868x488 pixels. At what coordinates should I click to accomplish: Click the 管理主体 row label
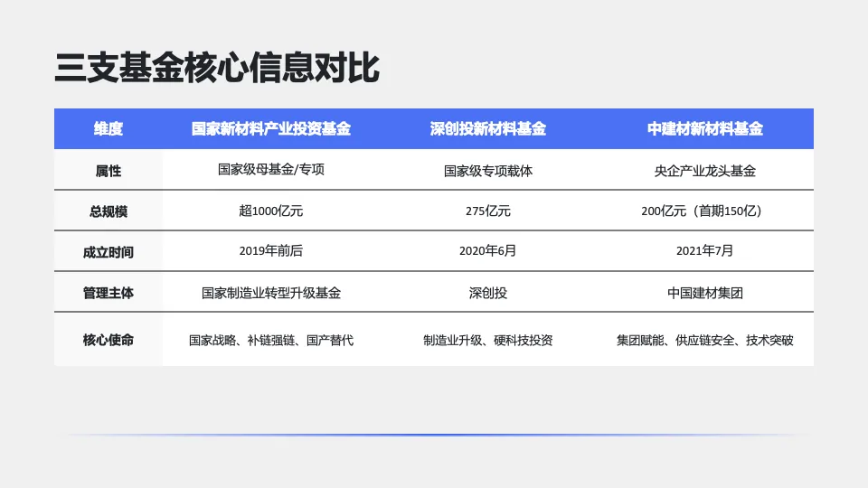(x=108, y=292)
